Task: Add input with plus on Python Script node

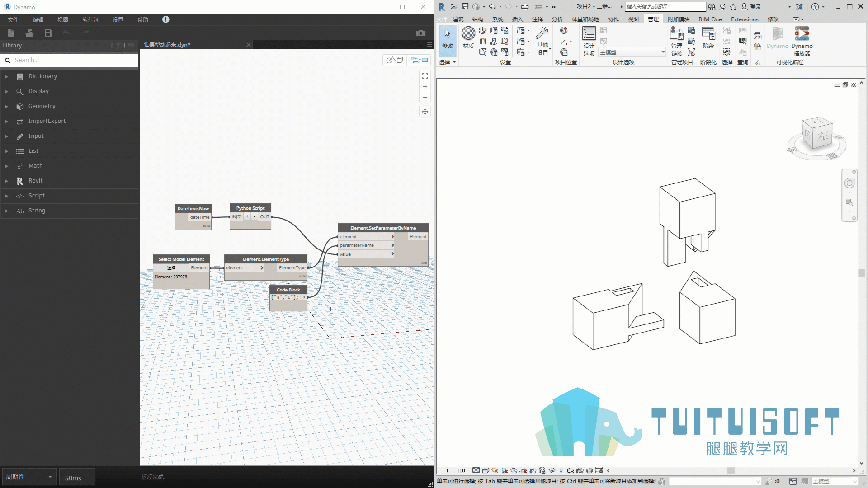Action: tap(247, 217)
